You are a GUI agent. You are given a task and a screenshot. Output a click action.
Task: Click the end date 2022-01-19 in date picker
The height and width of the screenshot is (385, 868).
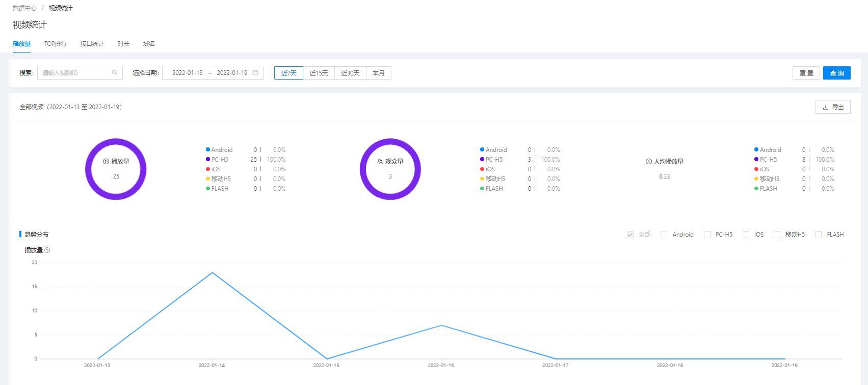click(232, 73)
